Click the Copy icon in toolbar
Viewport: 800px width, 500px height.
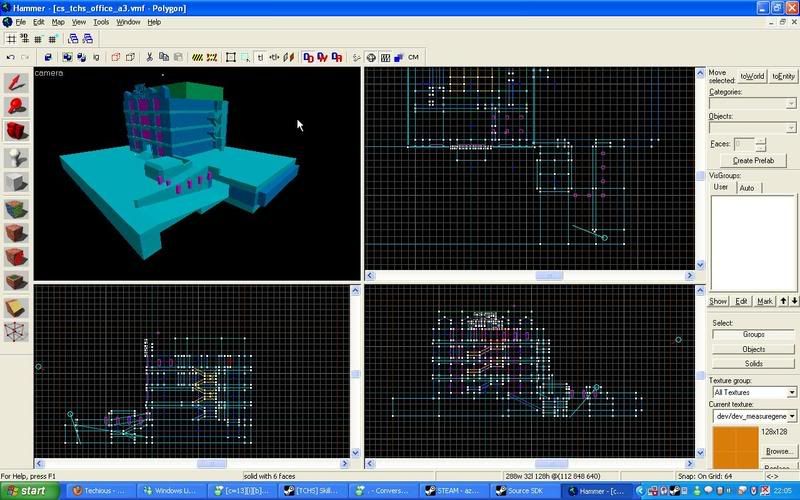point(164,58)
